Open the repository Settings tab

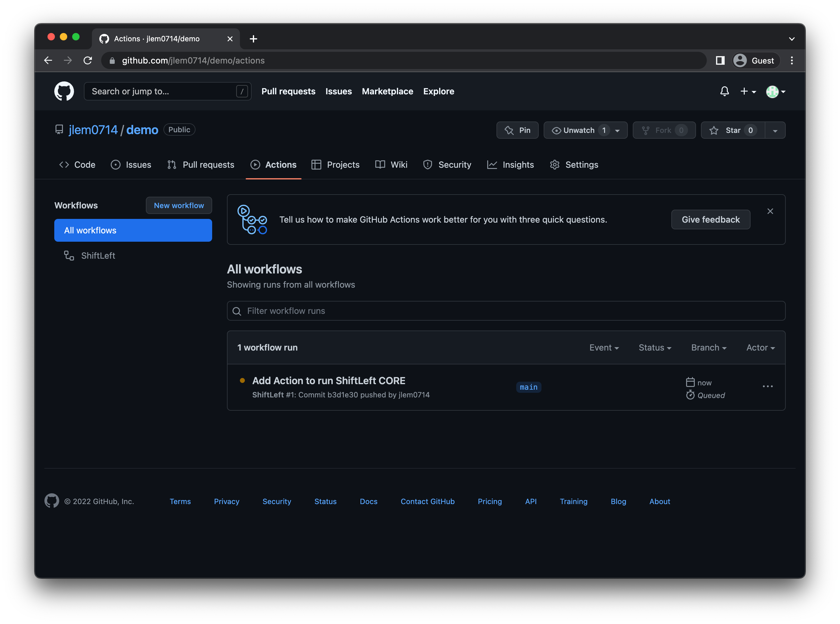(574, 165)
